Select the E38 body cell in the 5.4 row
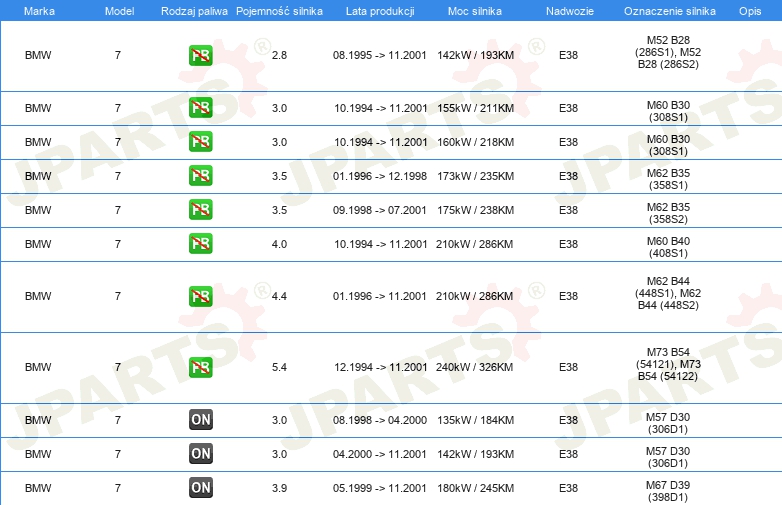This screenshot has height=505, width=782. pos(568,367)
